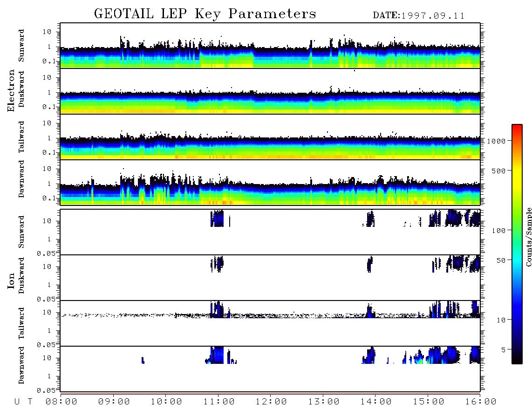Select the DATE:1997.09.11 label
532x410 pixels.
pos(419,16)
